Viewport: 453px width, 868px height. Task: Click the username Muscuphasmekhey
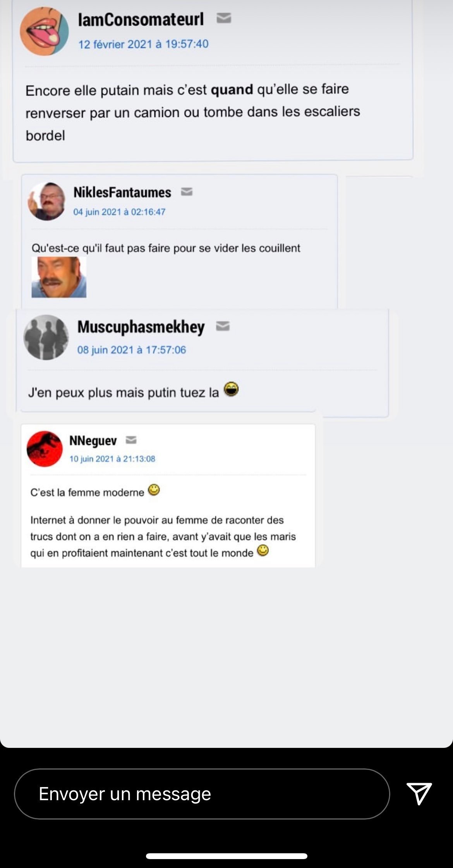141,327
